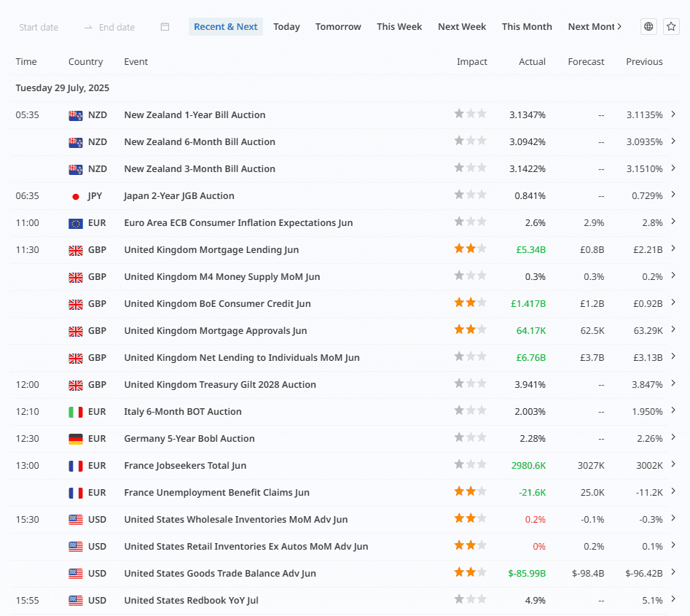
Task: Expand the UK Mortgage Approvals Jun row chevron
Action: coord(673,330)
